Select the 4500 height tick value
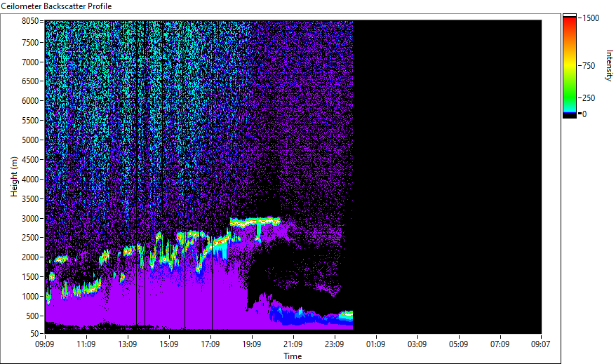The height and width of the screenshot is (364, 616). (30, 160)
